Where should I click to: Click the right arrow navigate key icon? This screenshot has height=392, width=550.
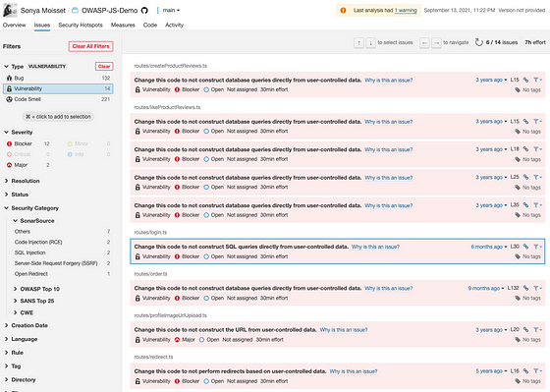[x=436, y=43]
